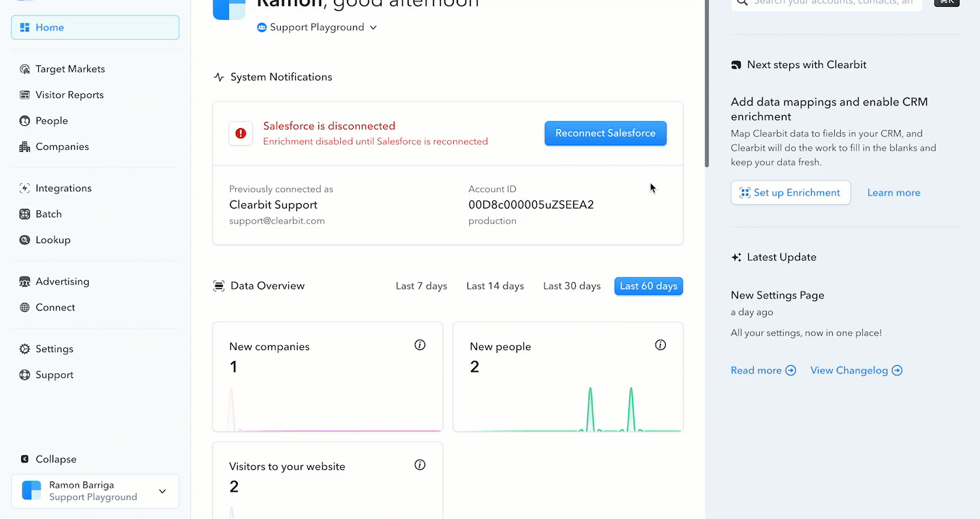Open the View Changelog link
The image size is (980, 519).
click(x=857, y=371)
